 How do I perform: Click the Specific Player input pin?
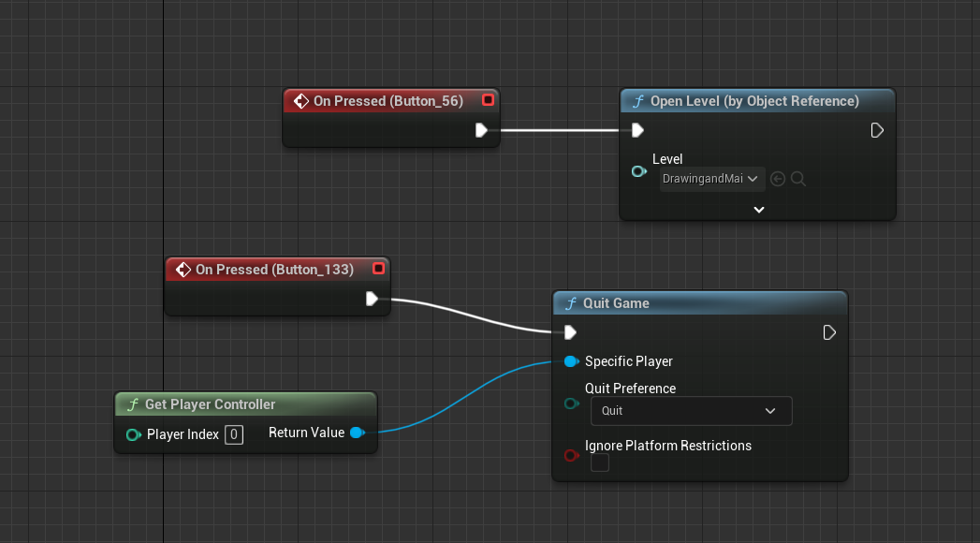(x=571, y=361)
